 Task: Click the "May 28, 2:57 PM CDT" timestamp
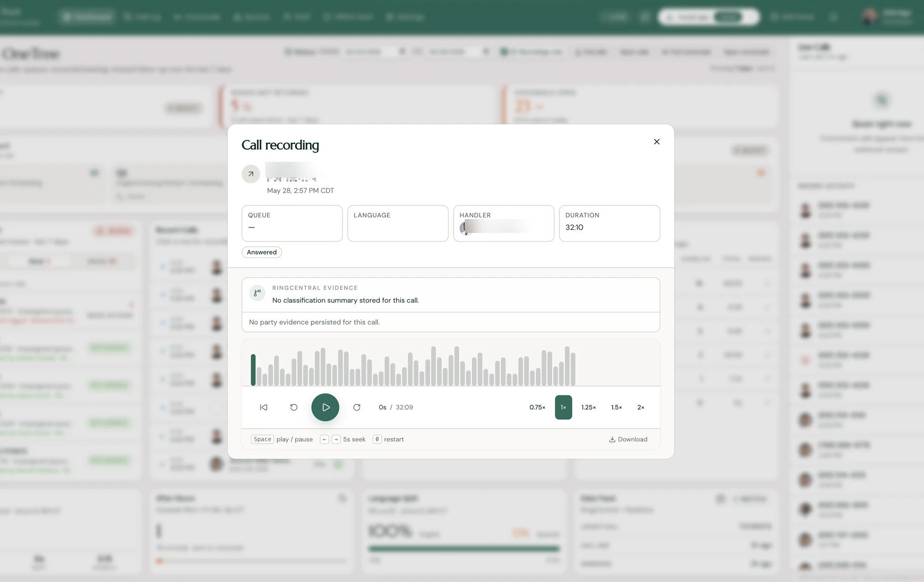(300, 190)
